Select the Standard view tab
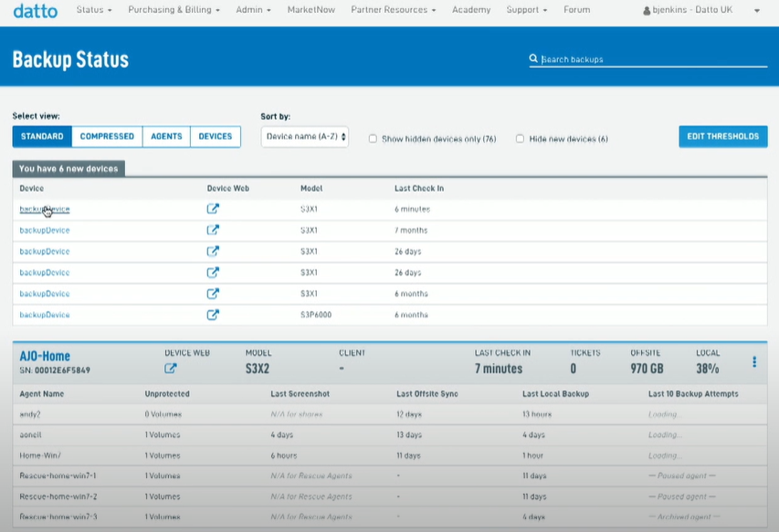Viewport: 779px width, 532px height. point(42,137)
